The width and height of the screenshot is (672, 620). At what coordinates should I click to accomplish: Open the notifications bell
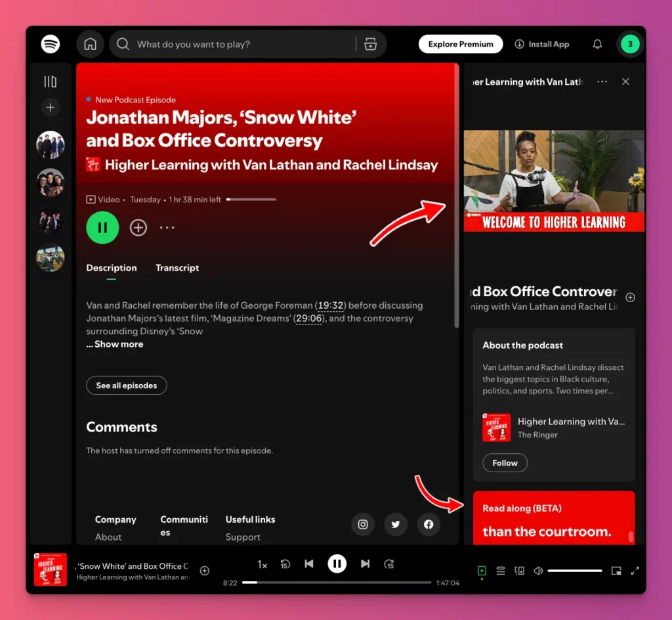pos(597,44)
